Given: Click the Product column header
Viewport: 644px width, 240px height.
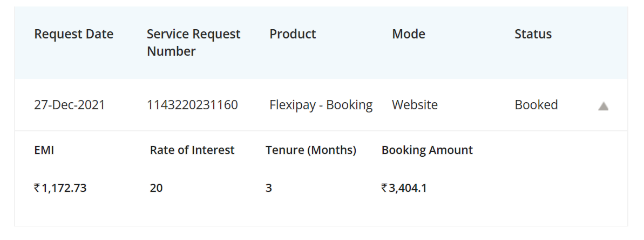Looking at the screenshot, I should pos(293,34).
